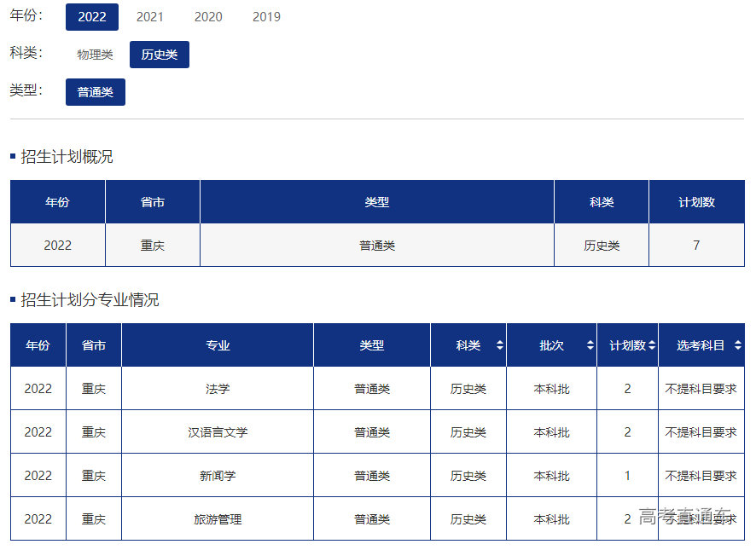Choose the 2020 year option

click(x=208, y=17)
